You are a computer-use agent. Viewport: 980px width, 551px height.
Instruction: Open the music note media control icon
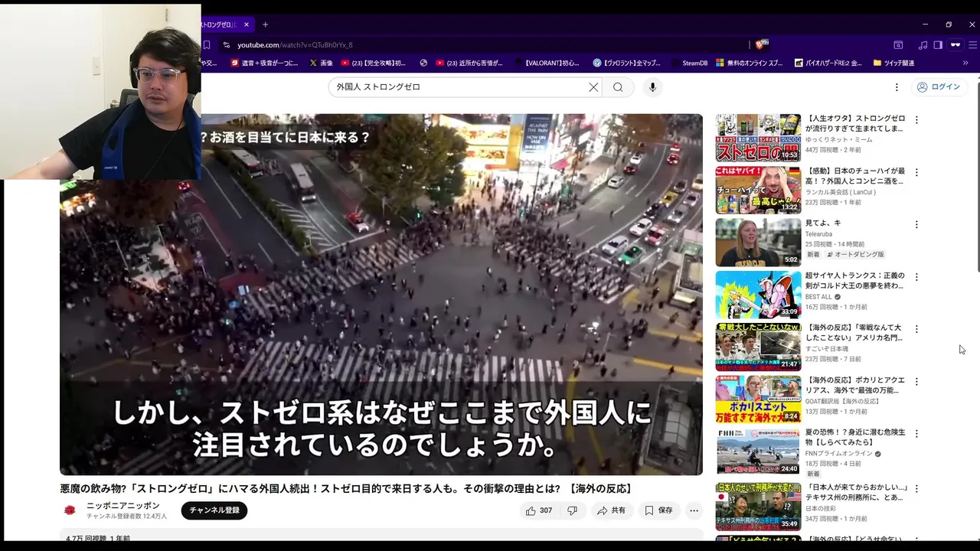[923, 45]
